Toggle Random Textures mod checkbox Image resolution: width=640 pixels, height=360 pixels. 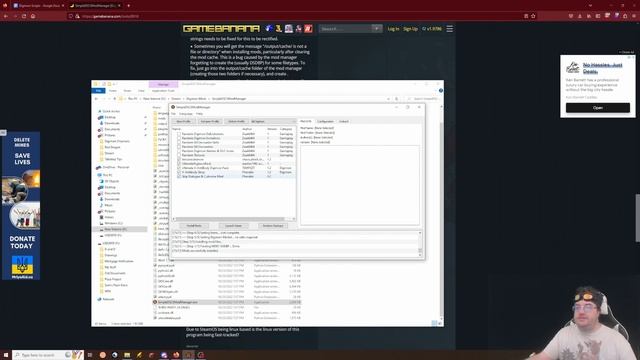click(179, 155)
